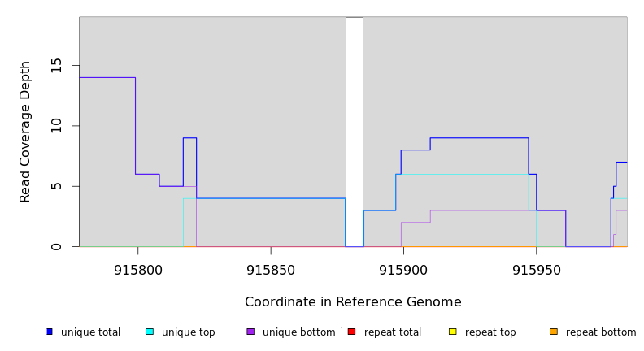The width and height of the screenshot is (644, 351).
Task: Select the 'unique total' legend label
Action: point(90,332)
